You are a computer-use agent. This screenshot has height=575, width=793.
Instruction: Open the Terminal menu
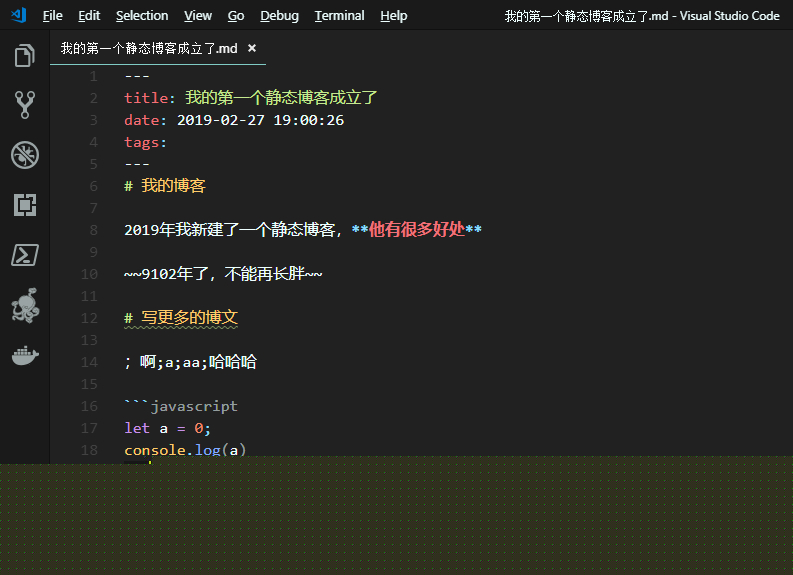pos(339,16)
